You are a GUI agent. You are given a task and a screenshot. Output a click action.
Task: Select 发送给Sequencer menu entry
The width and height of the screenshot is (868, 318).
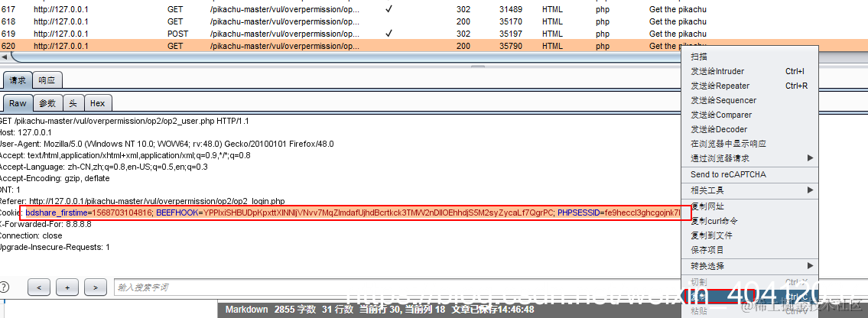tap(749, 100)
